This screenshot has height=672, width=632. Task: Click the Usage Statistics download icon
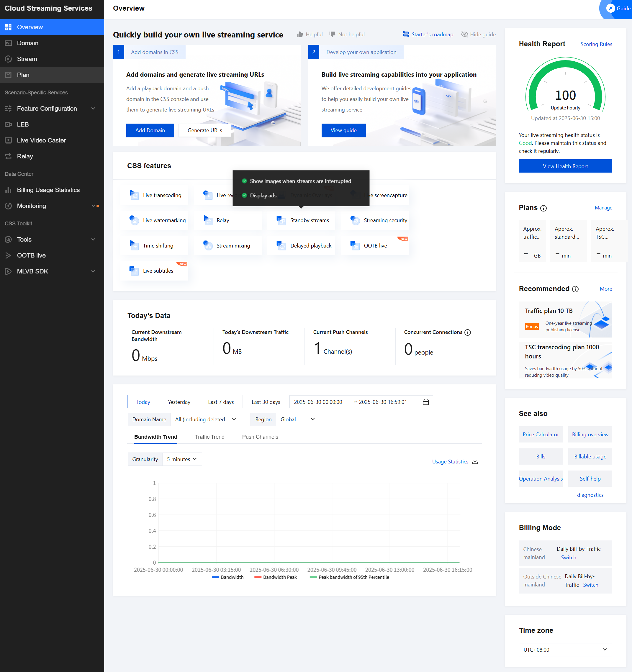(x=475, y=461)
